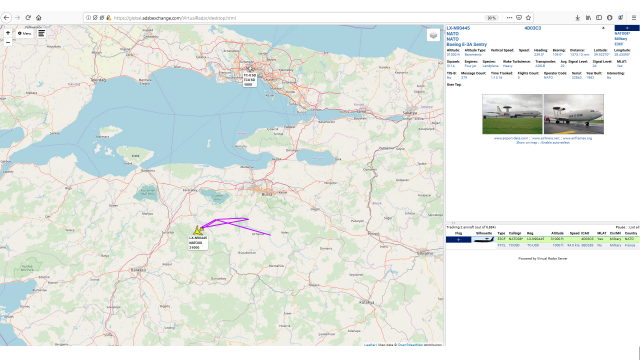Click the splitter handle above aircraft list
640x360 pixels.
point(453,223)
